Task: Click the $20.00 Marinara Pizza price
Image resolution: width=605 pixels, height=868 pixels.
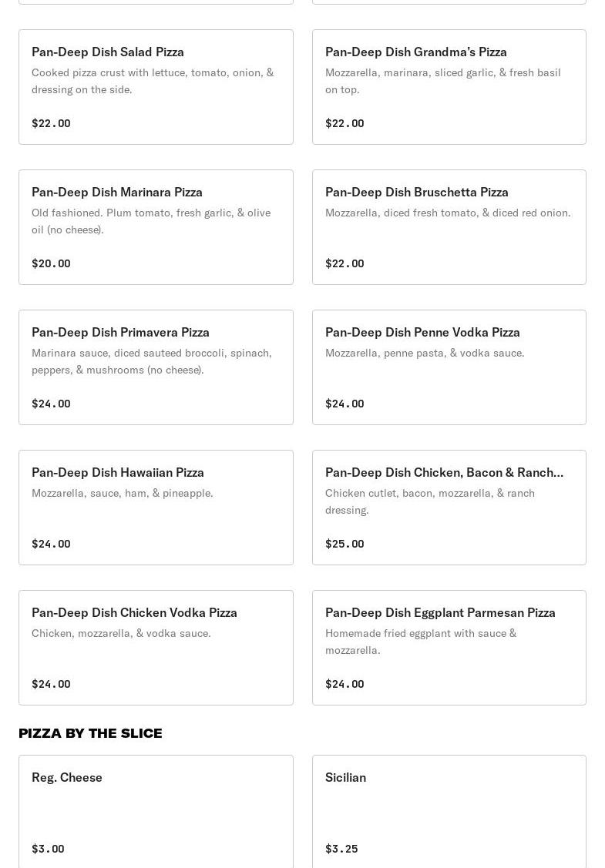Action: [x=51, y=263]
